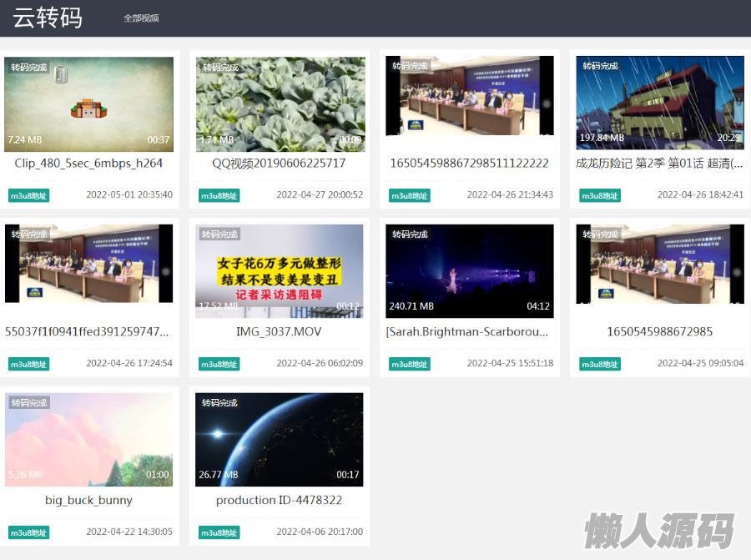
Task: Click the 20:29 duration label
Action: [x=728, y=138]
